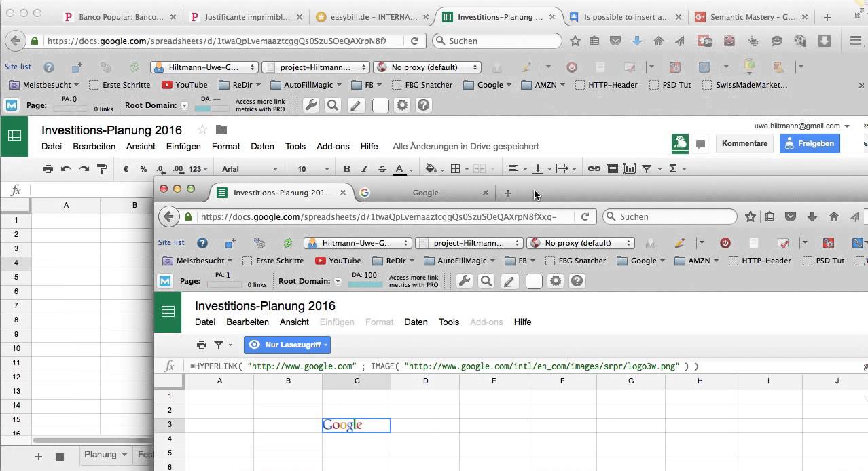Open Hiltmann-Uwe-G profile dropdown front window

pyautogui.click(x=358, y=243)
